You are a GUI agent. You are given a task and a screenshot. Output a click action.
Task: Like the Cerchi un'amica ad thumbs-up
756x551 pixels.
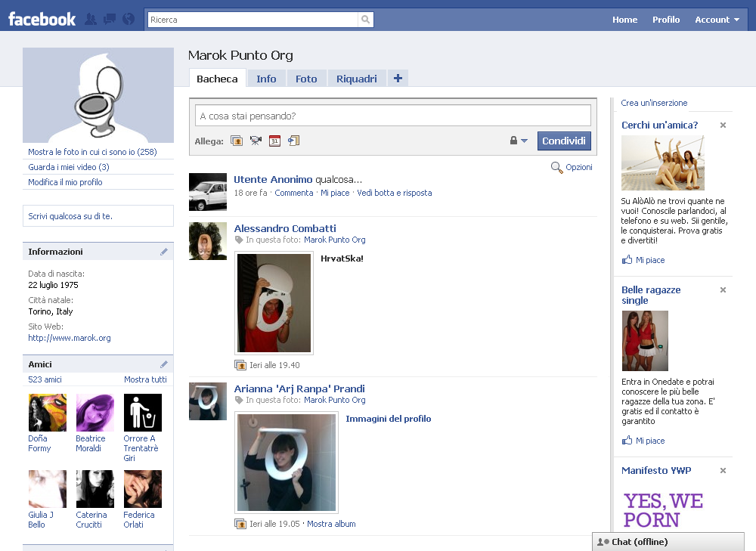click(x=627, y=260)
